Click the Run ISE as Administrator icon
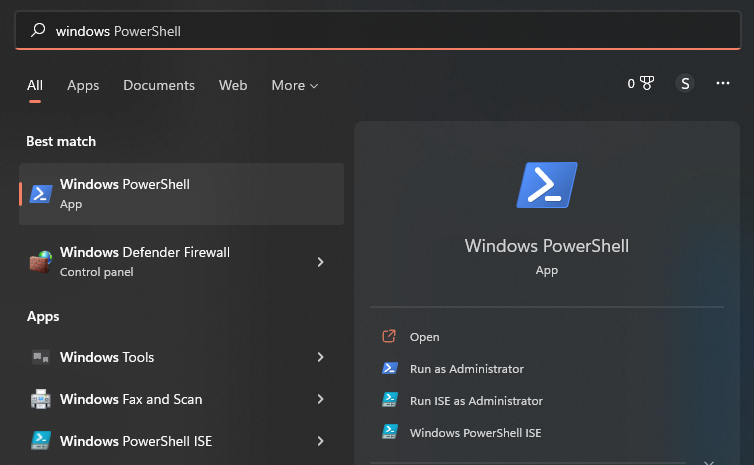 (x=390, y=400)
